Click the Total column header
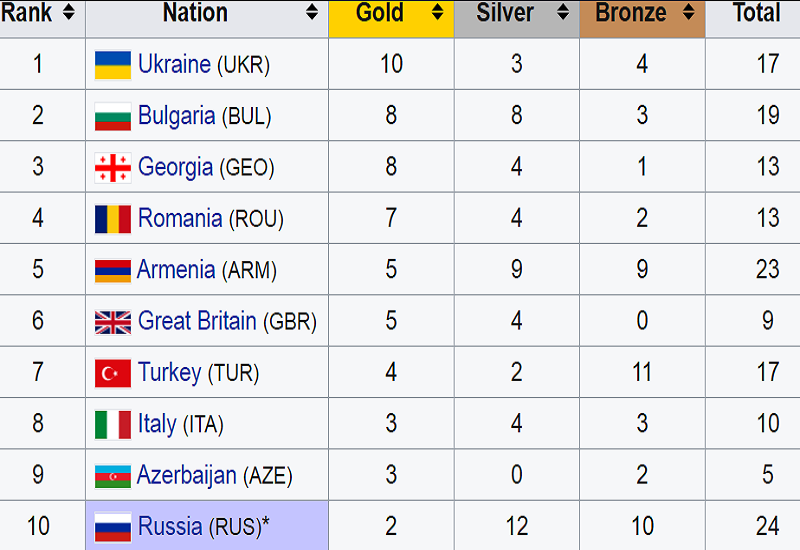800x550 pixels. tap(756, 13)
